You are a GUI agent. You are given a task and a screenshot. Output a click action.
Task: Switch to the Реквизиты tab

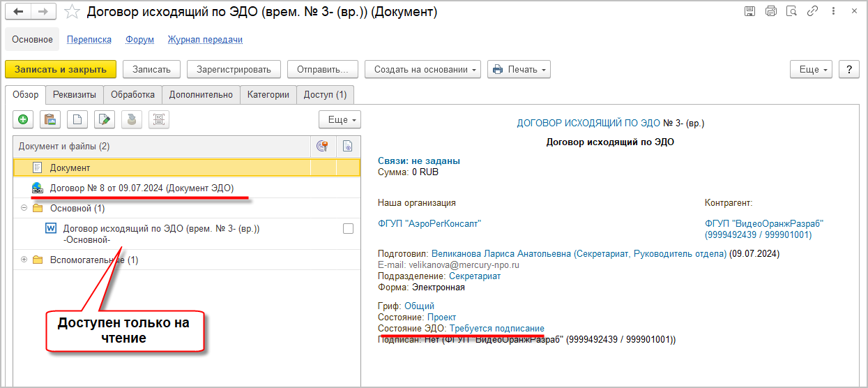pyautogui.click(x=75, y=94)
